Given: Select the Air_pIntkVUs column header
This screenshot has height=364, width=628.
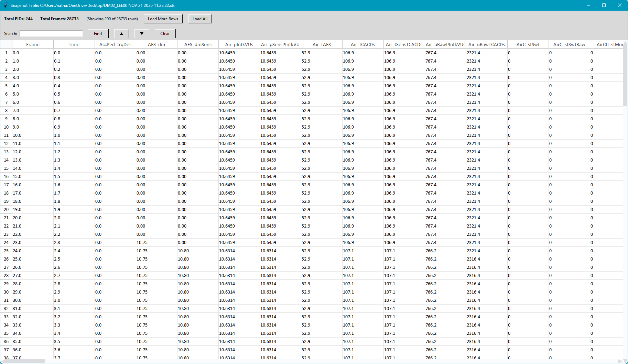Looking at the screenshot, I should coord(239,44).
